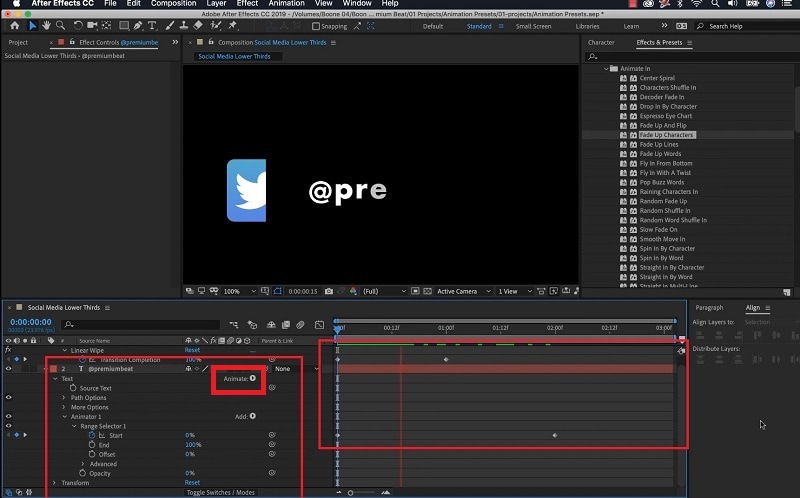Switch to the Character tab
The height and width of the screenshot is (498, 800).
point(601,42)
